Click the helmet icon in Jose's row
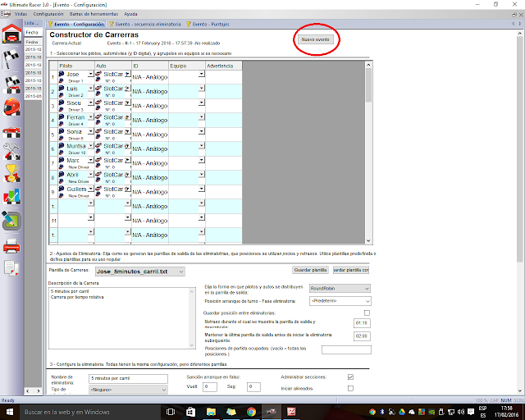525x420 pixels. pos(62,74)
